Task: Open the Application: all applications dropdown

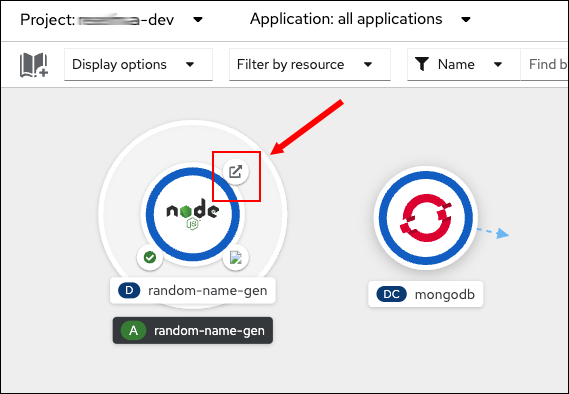Action: [360, 19]
